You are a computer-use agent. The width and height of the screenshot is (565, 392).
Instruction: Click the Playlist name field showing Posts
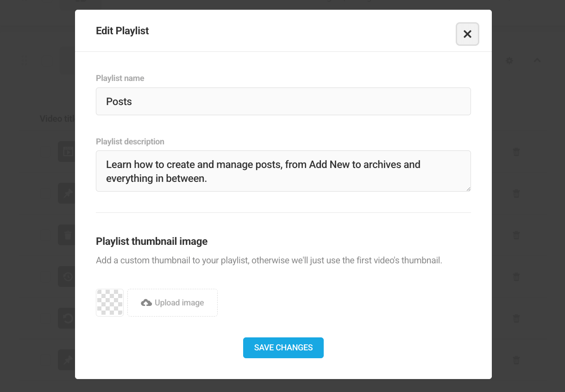pyautogui.click(x=283, y=101)
